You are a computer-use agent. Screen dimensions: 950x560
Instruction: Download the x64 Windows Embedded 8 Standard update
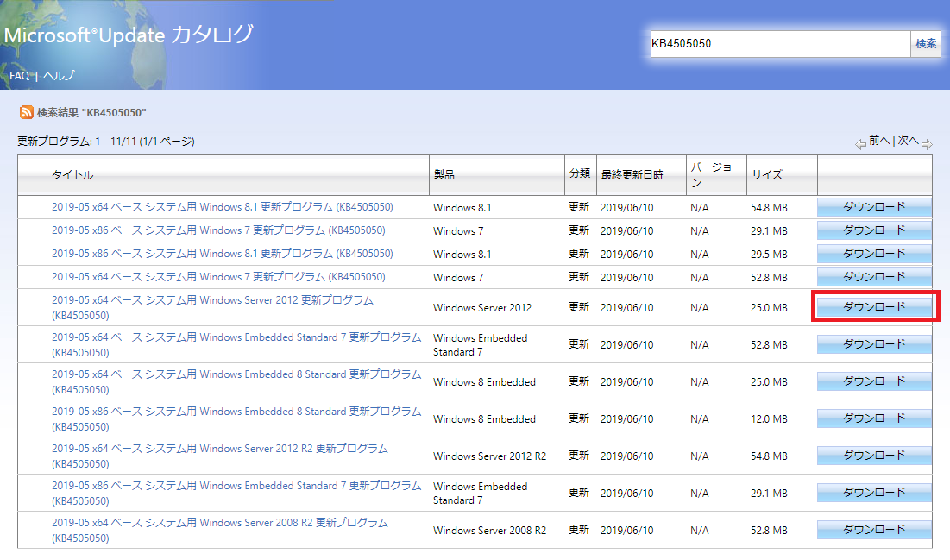(874, 381)
